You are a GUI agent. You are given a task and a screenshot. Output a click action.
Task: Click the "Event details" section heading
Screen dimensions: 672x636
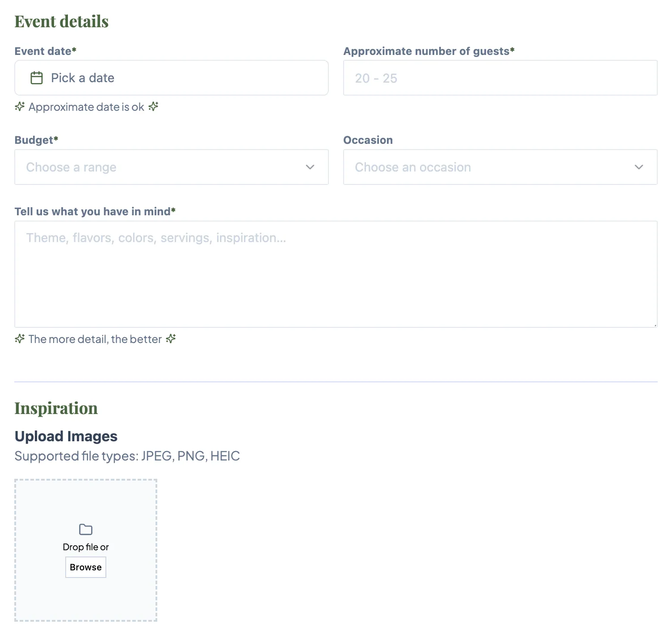62,21
